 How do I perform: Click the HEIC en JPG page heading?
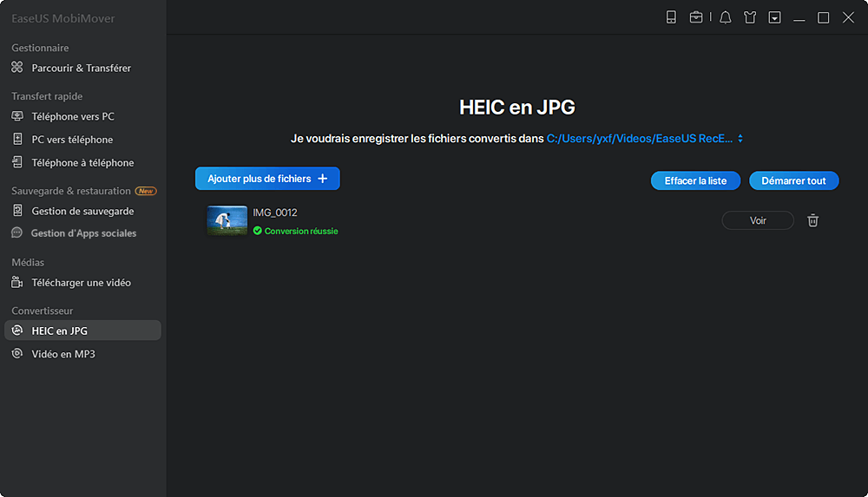[x=517, y=108]
